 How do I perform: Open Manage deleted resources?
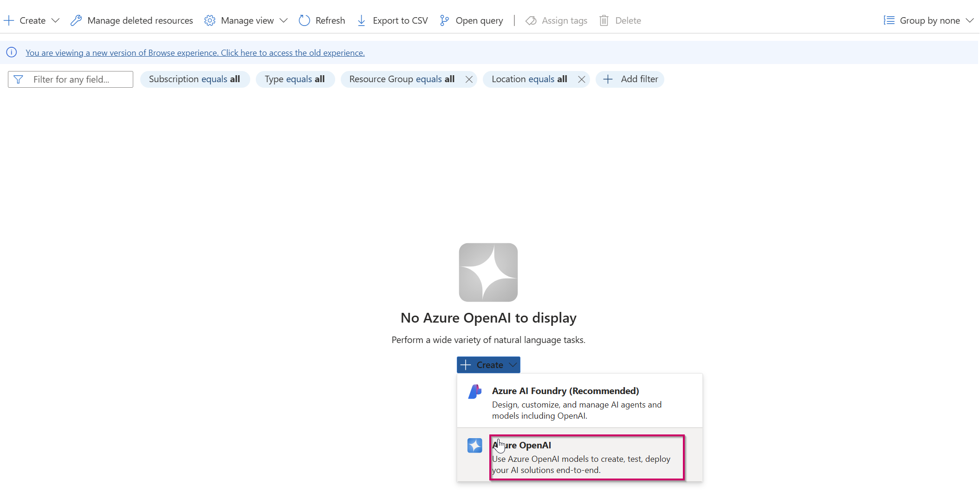[132, 20]
